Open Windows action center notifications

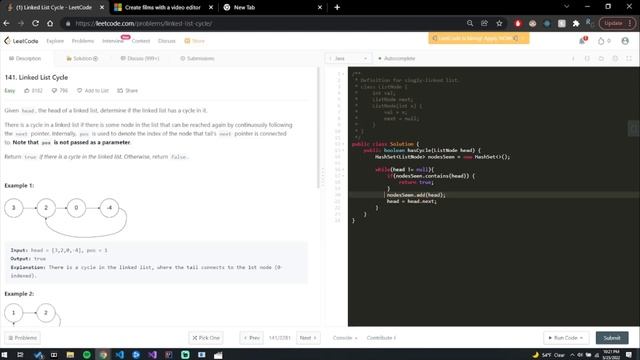[x=629, y=355]
